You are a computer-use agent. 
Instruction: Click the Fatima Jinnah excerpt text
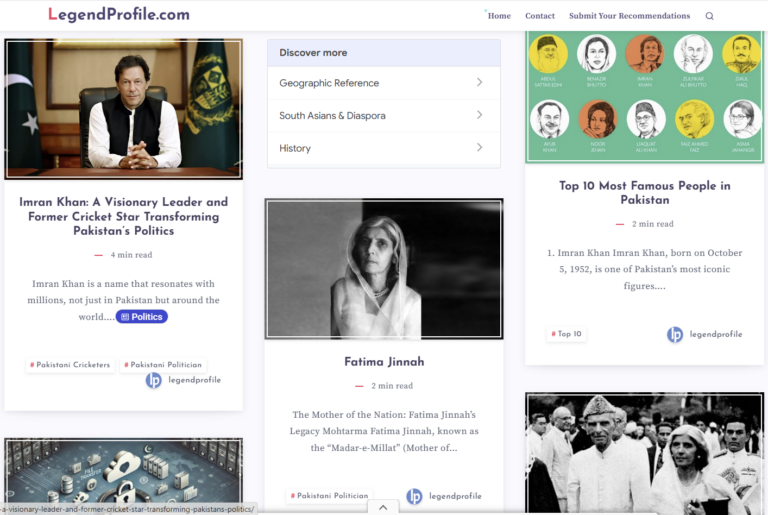point(384,431)
